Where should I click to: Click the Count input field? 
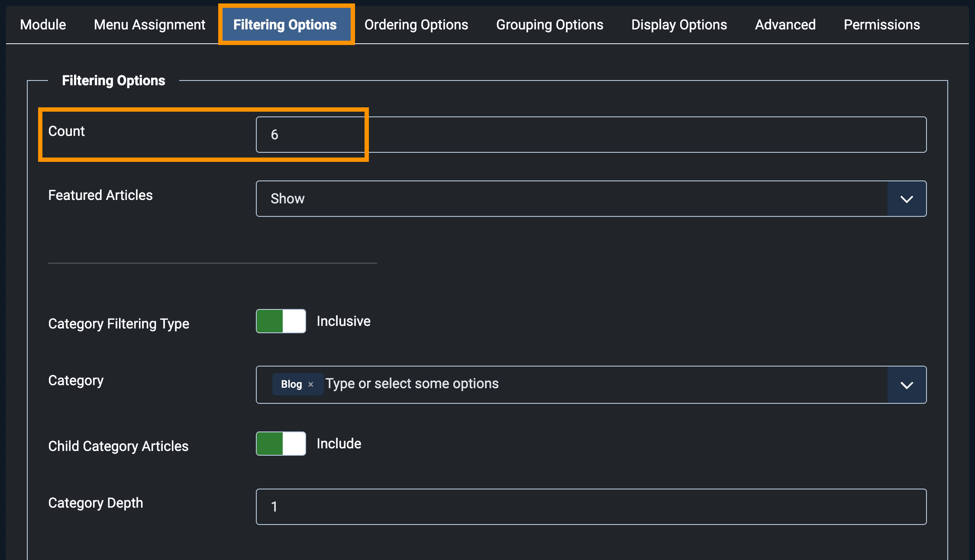point(591,135)
